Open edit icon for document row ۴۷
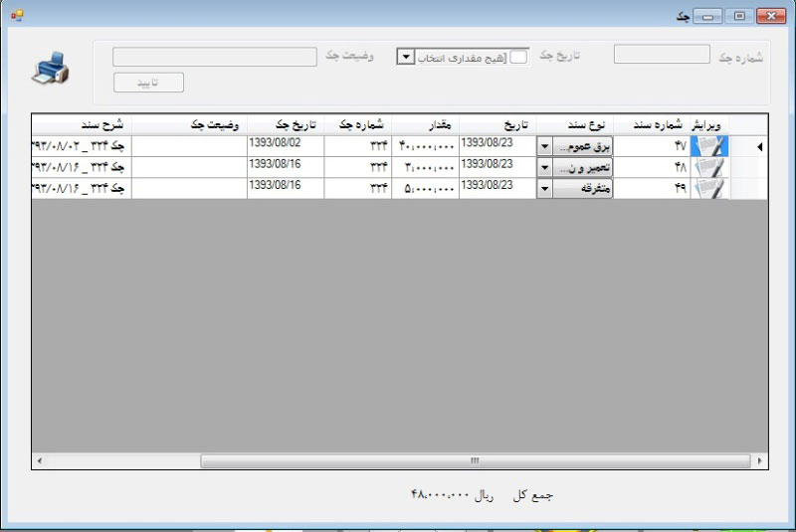 709,146
